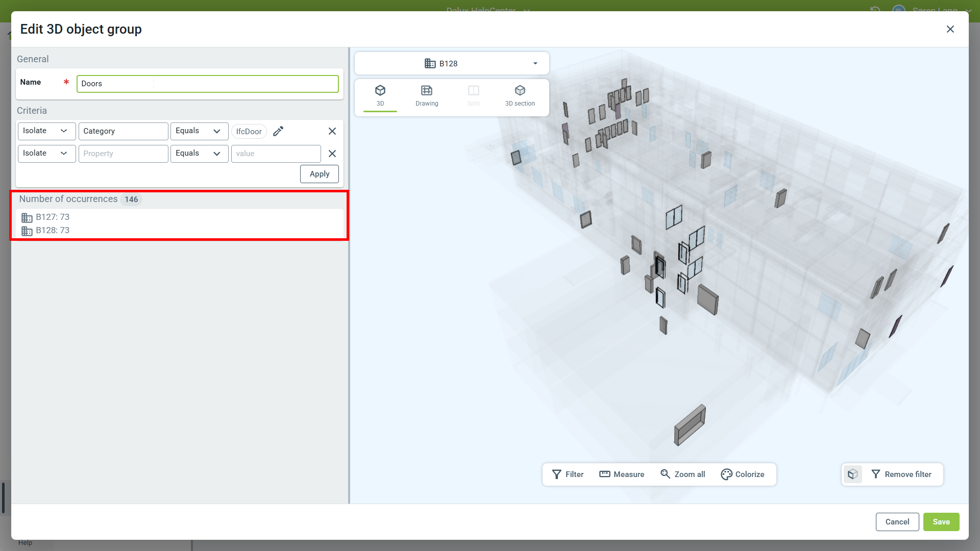This screenshot has height=551, width=980.
Task: Click the Doors name input field
Action: pyautogui.click(x=207, y=84)
